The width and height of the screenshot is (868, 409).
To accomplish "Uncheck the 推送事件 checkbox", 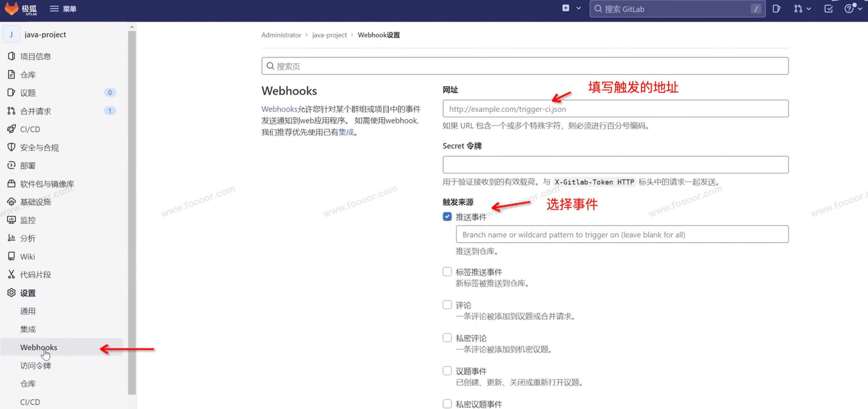I will click(447, 217).
